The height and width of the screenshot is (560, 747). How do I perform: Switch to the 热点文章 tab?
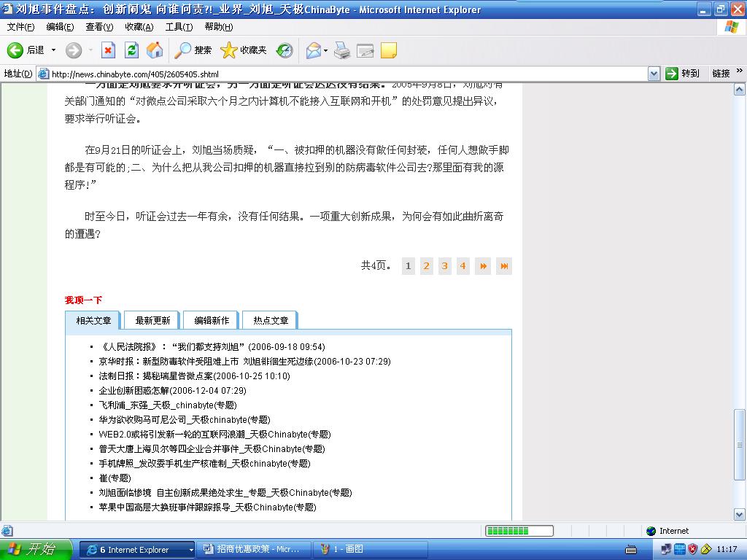pos(271,321)
